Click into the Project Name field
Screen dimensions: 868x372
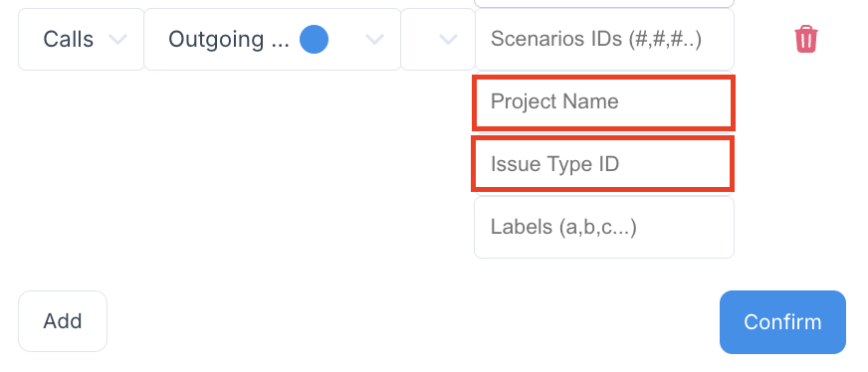coord(603,102)
